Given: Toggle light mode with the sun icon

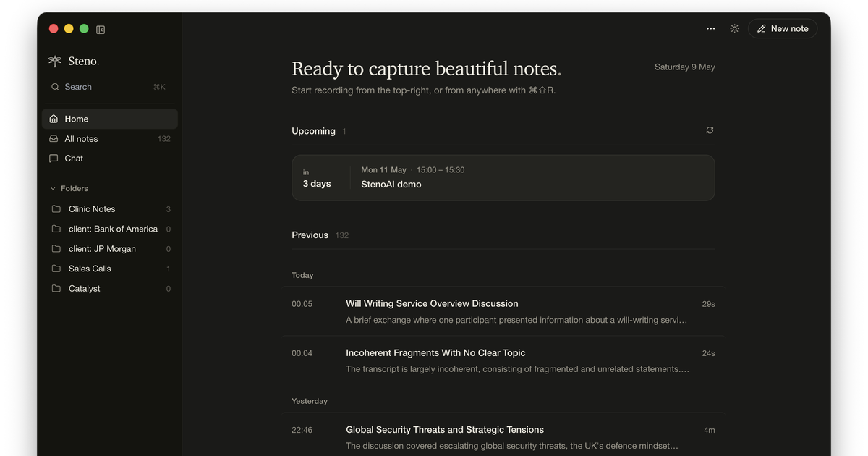Looking at the screenshot, I should point(734,29).
